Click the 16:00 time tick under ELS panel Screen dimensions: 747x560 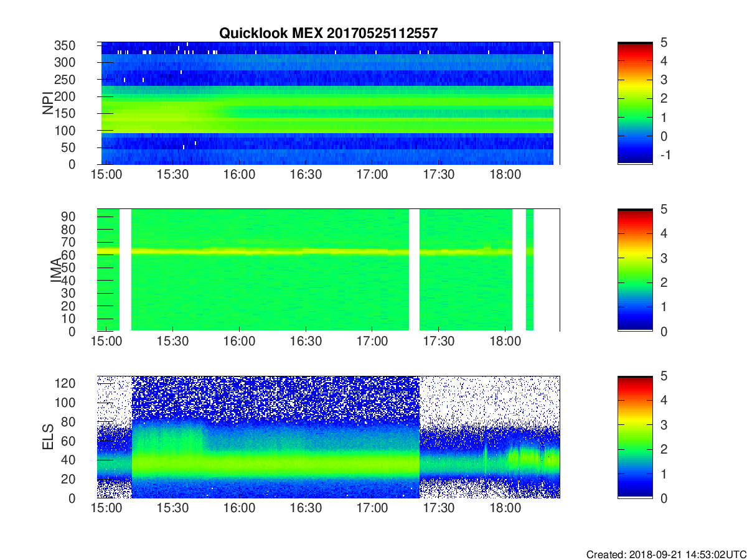click(x=240, y=508)
